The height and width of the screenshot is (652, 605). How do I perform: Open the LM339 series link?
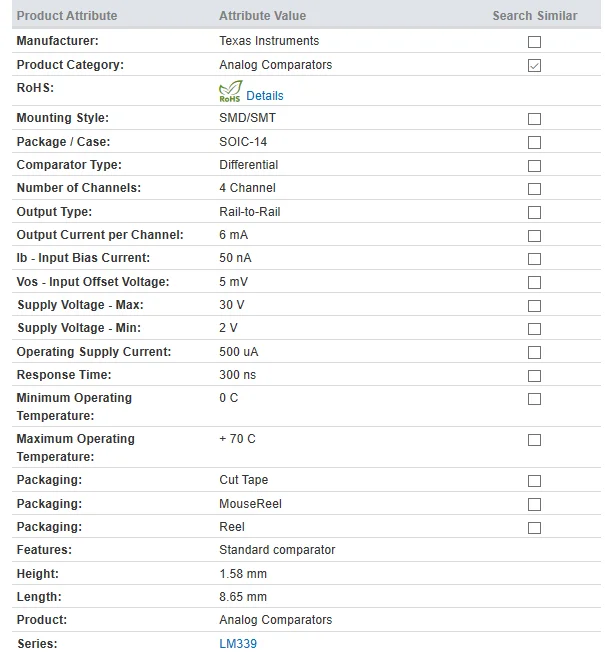[x=238, y=644]
